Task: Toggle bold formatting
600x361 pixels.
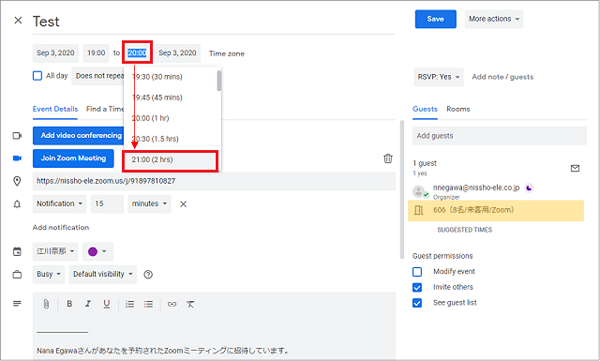Action: 69,304
